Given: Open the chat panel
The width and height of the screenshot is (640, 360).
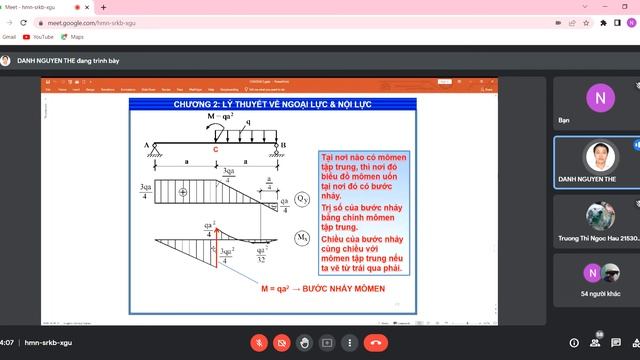Looking at the screenshot, I should [x=616, y=343].
